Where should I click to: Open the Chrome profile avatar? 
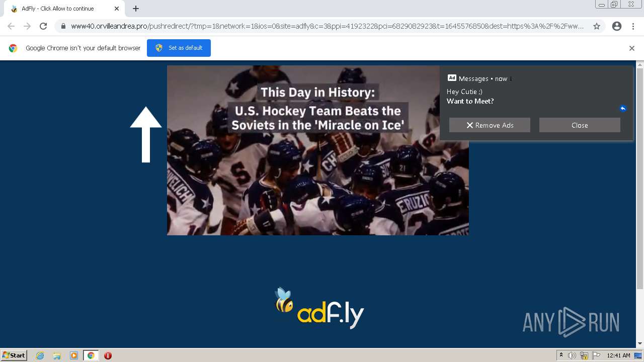coord(617,26)
